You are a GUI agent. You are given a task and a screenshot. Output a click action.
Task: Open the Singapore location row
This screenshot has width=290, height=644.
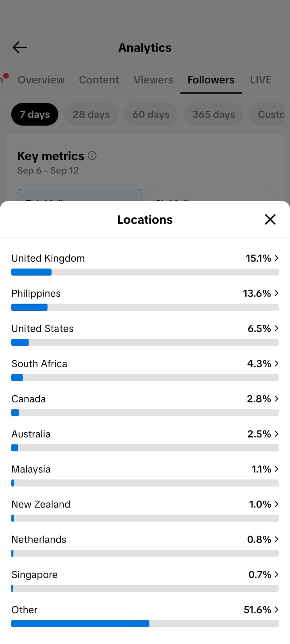pyautogui.click(x=145, y=580)
